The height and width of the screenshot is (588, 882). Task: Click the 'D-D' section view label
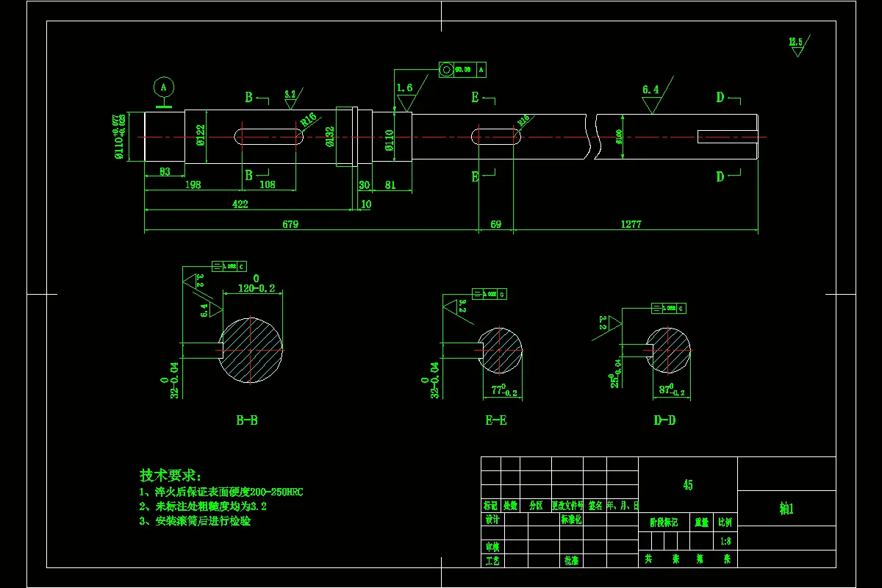pyautogui.click(x=664, y=421)
